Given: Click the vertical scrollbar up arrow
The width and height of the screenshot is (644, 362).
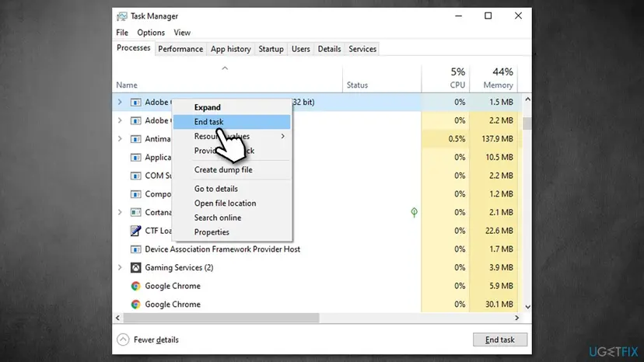Looking at the screenshot, I should point(528,99).
